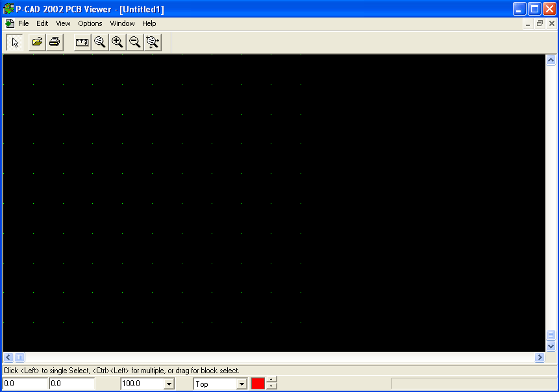Select the Measure ruler tool

tap(82, 42)
